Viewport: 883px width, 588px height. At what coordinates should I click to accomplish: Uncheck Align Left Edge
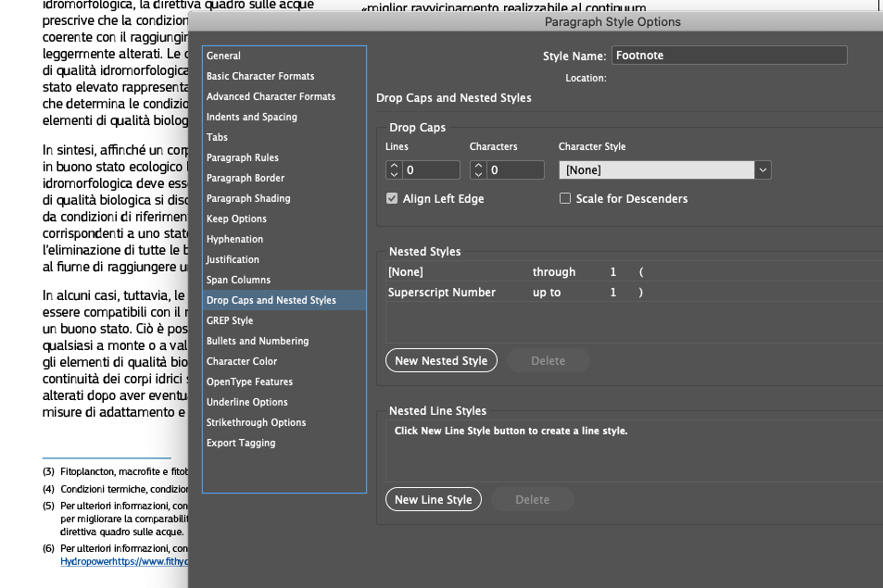click(393, 198)
